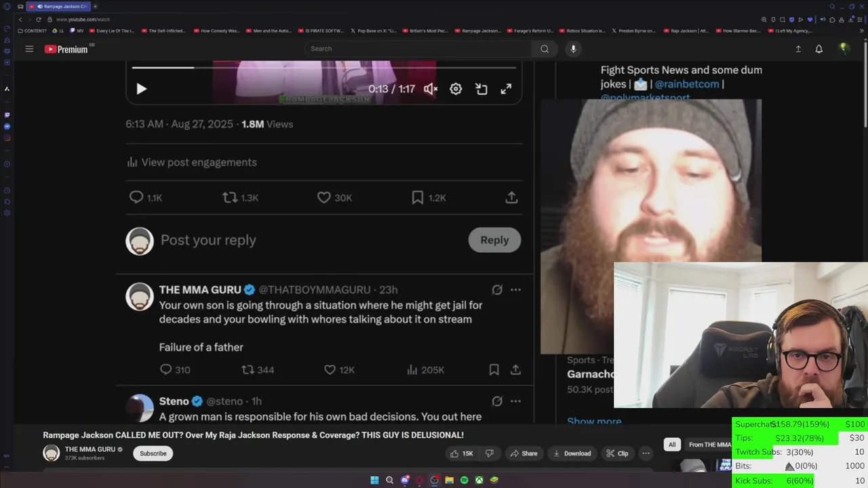
Task: Select the From THE MMA GURU chip
Action: pyautogui.click(x=709, y=445)
